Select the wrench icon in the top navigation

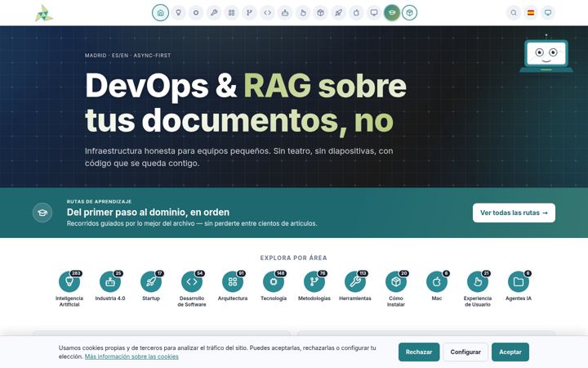(x=214, y=13)
